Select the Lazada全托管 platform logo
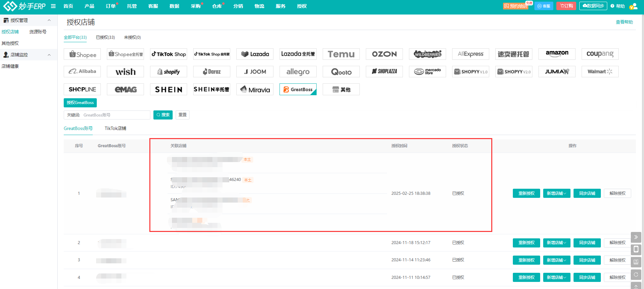This screenshot has width=644, height=289. (298, 54)
